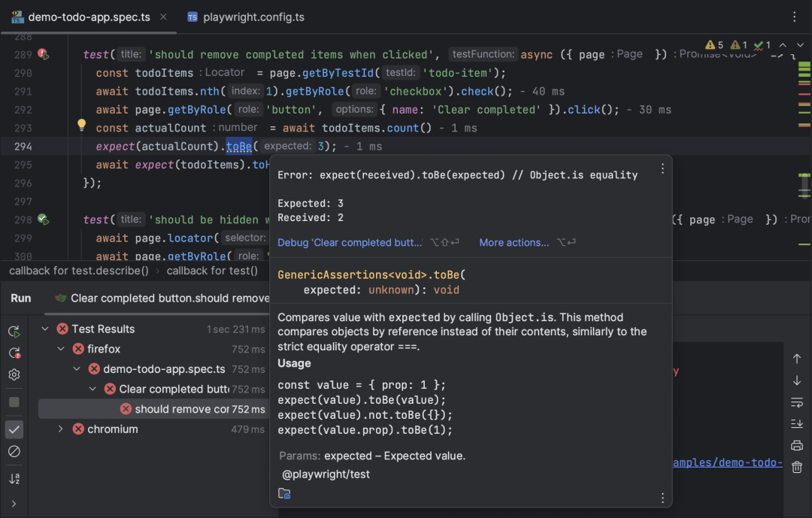The height and width of the screenshot is (518, 812).
Task: Click the Stop run square button
Action: (14, 402)
